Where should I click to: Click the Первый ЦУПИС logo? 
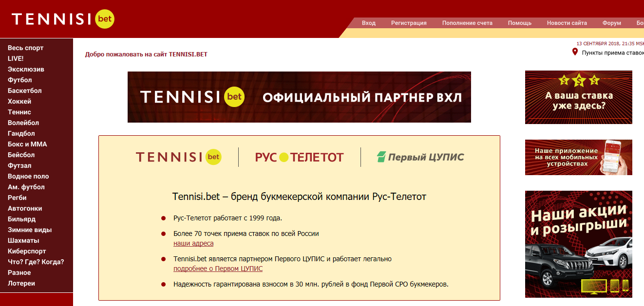pos(420,157)
